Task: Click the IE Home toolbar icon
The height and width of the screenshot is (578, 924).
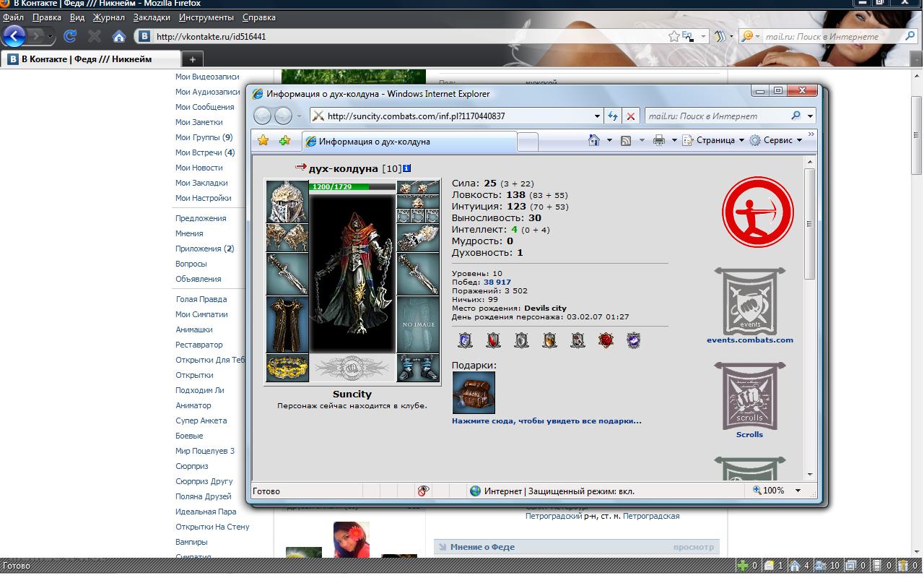Action: point(594,140)
